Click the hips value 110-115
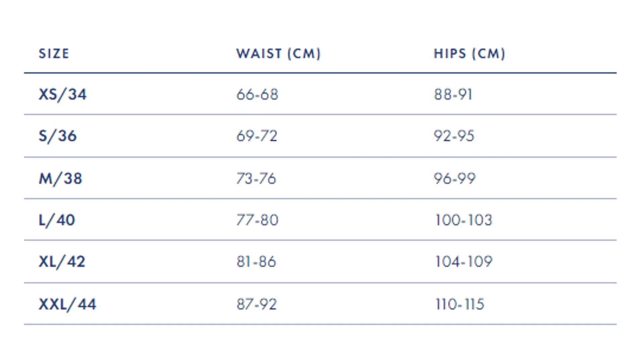 coord(460,304)
